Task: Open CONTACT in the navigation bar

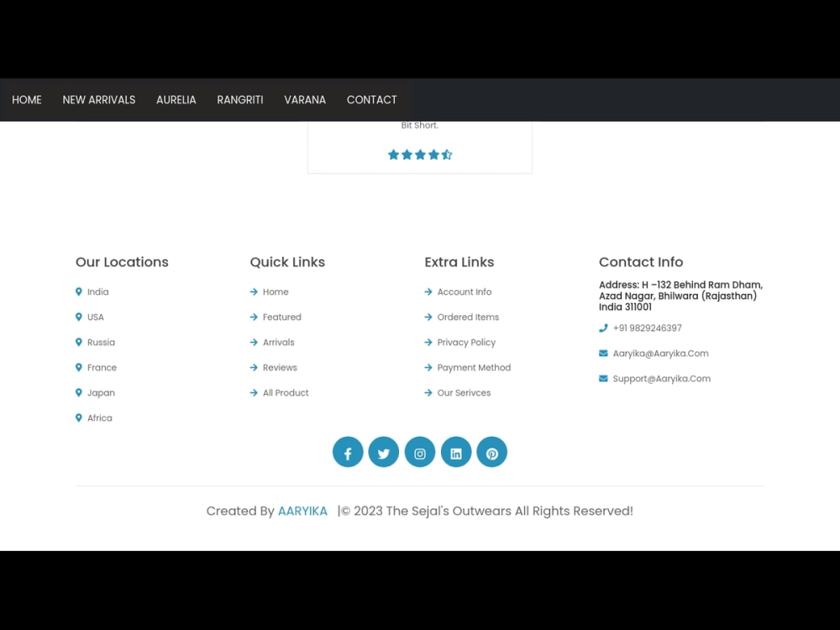Action: [372, 100]
